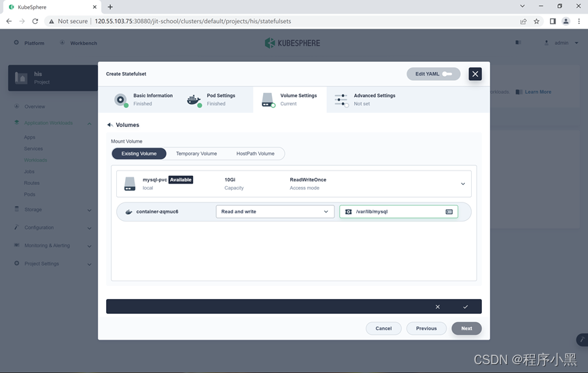Click the camera icon in mount path field

pyautogui.click(x=348, y=212)
